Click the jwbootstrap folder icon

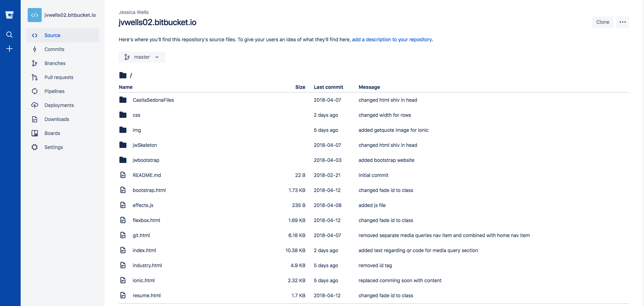(x=123, y=160)
